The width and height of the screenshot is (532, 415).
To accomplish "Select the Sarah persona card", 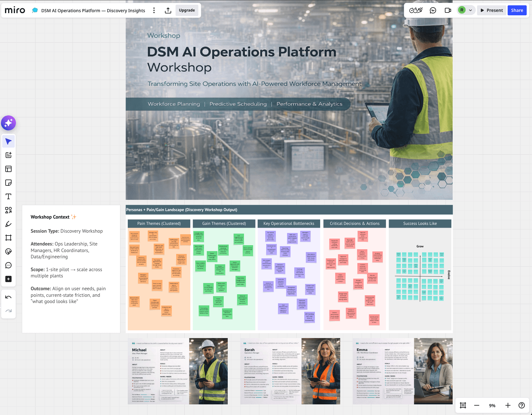I will [290, 371].
